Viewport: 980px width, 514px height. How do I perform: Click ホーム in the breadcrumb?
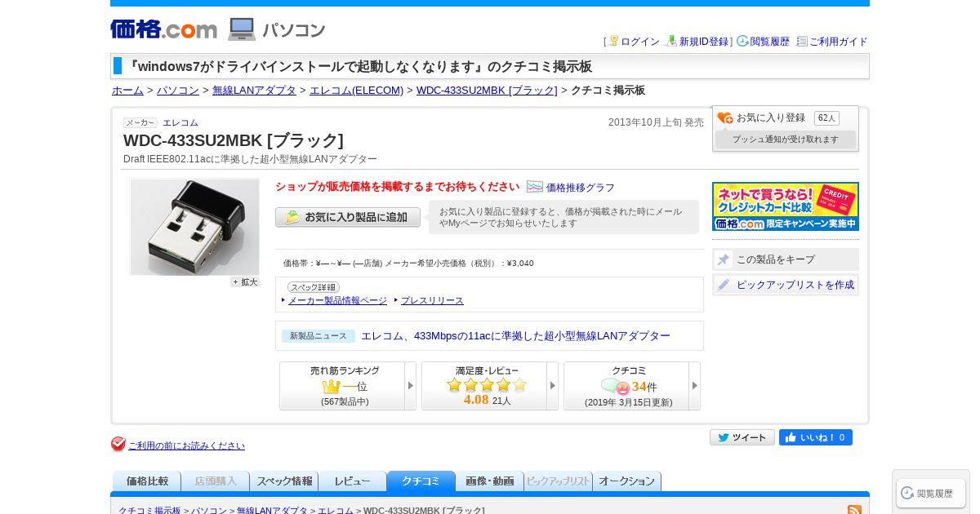127,91
